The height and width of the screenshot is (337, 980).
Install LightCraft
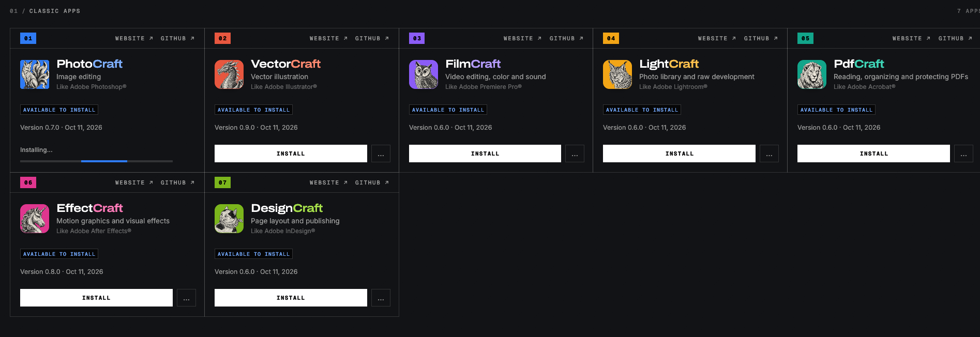[x=679, y=154]
